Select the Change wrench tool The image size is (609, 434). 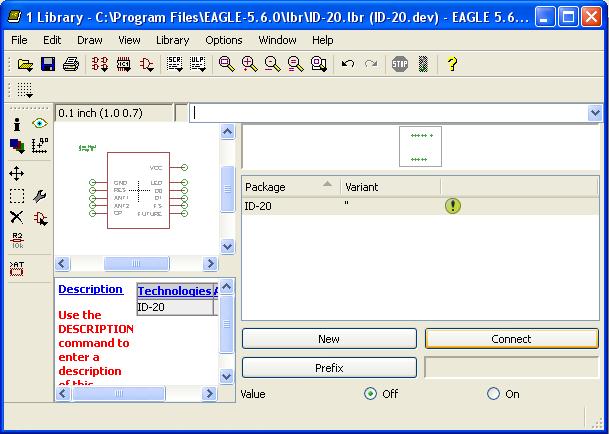coord(40,196)
